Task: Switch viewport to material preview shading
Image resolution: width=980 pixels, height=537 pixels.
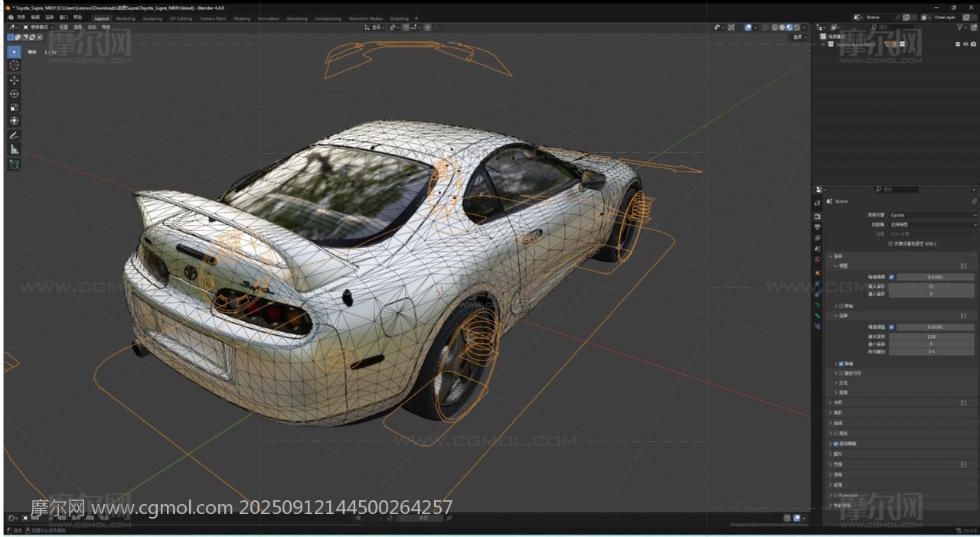Action: 789,27
